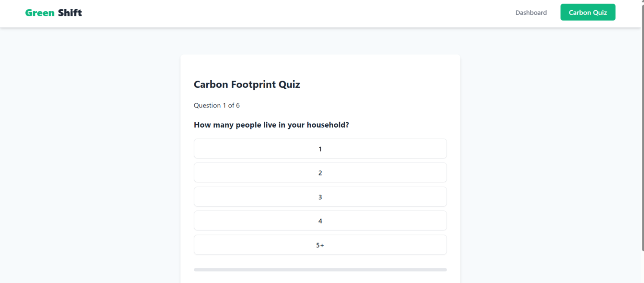
Task: Click the Carbon Footprint Quiz heading
Action: pos(247,84)
